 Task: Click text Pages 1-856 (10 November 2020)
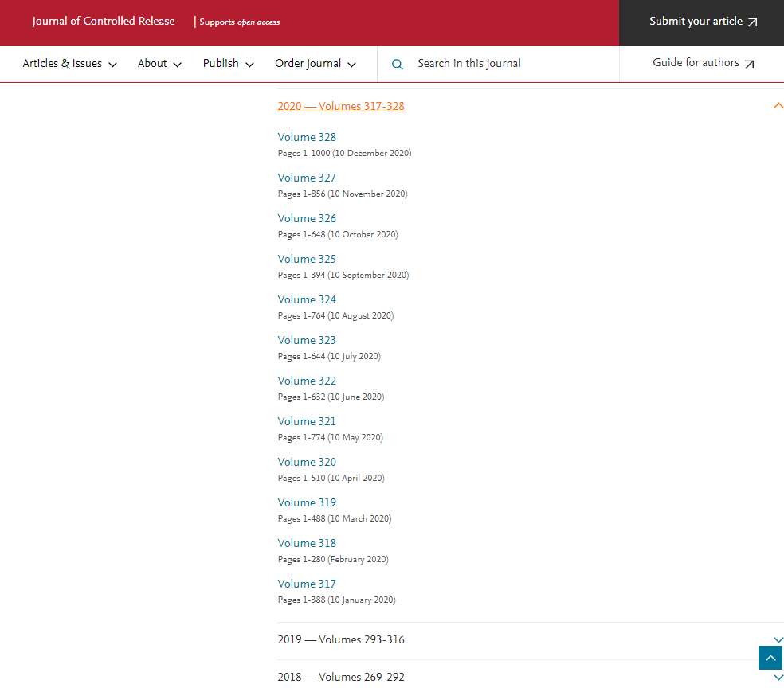click(x=343, y=194)
